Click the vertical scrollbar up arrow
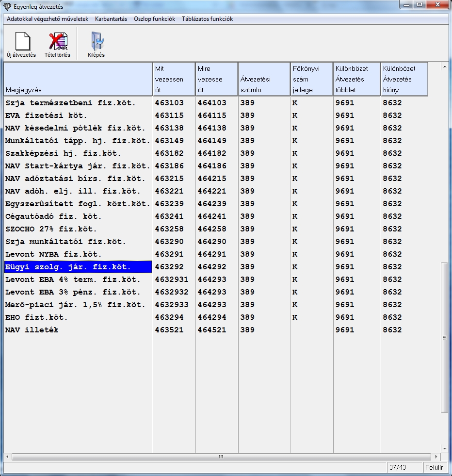Screen dimensions: 452x476 tap(444, 66)
